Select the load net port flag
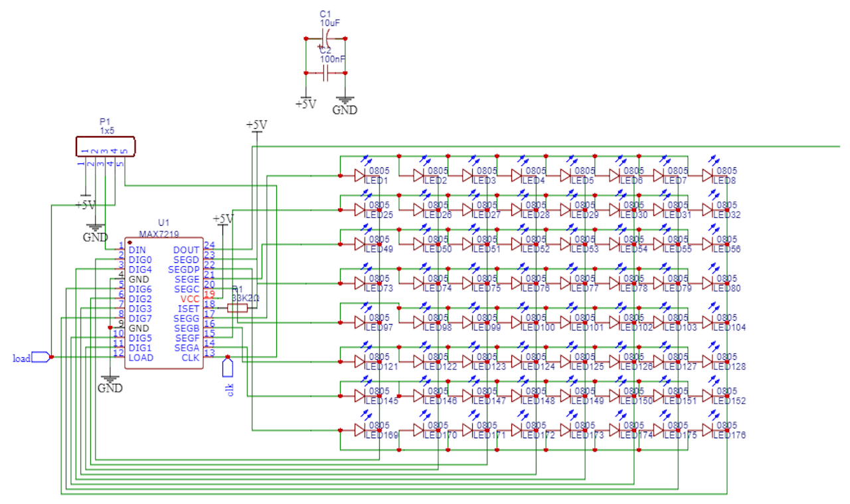 [41, 357]
